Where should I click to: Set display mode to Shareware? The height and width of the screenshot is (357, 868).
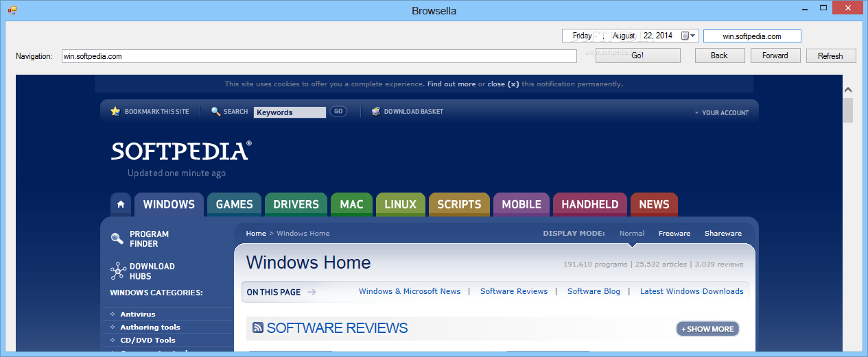(723, 234)
